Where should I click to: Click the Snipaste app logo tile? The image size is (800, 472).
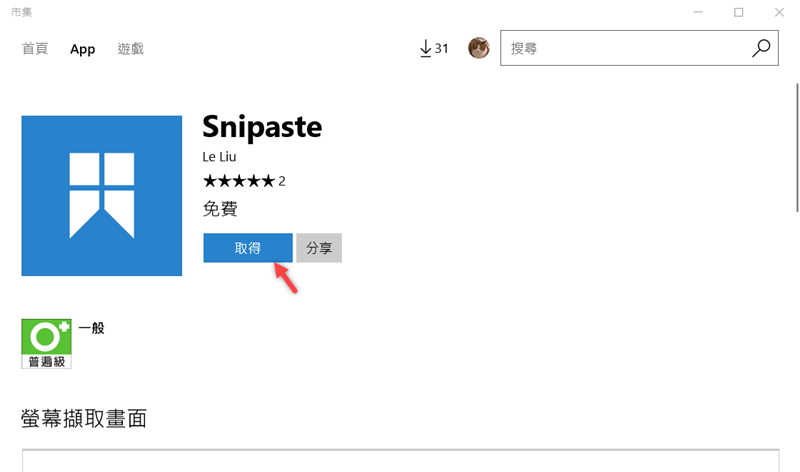pos(102,196)
